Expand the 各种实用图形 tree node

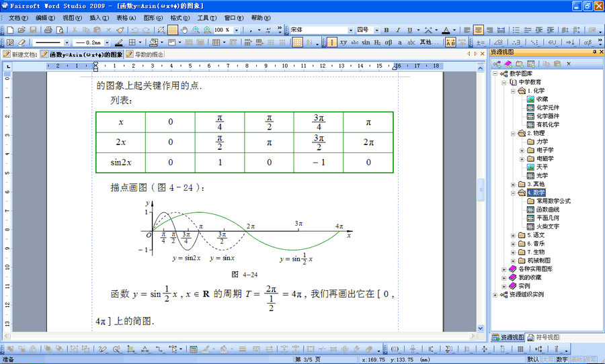tap(504, 269)
